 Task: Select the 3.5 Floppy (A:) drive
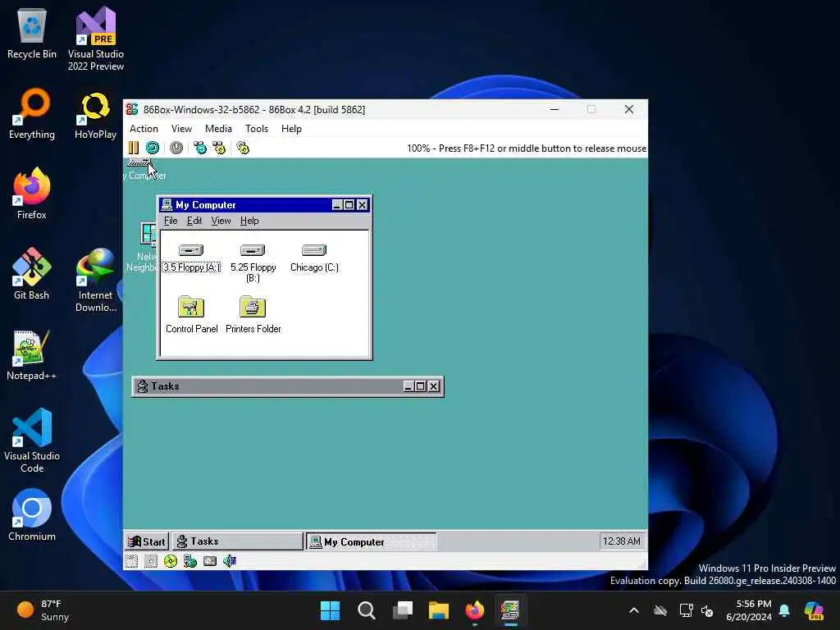click(191, 258)
